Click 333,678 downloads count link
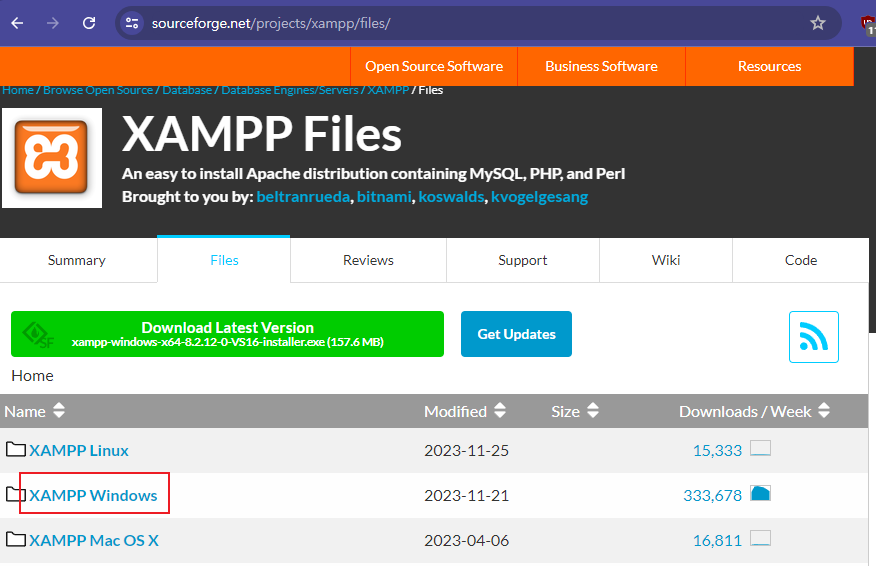The height and width of the screenshot is (566, 876). [712, 496]
